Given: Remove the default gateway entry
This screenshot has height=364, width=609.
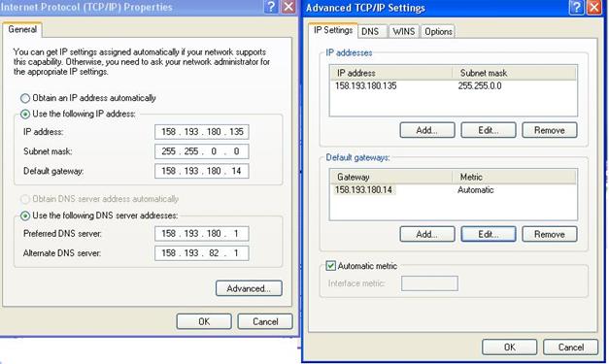Looking at the screenshot, I should (x=550, y=234).
